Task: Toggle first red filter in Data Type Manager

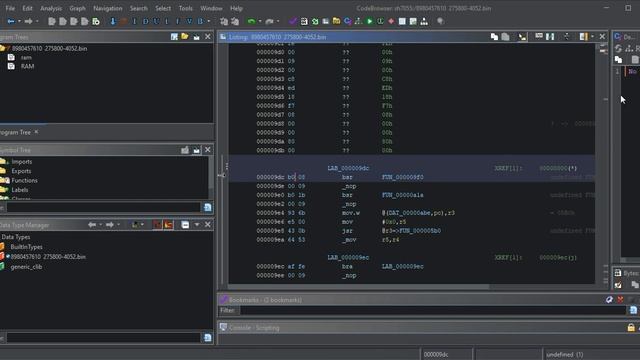Action: [157, 224]
